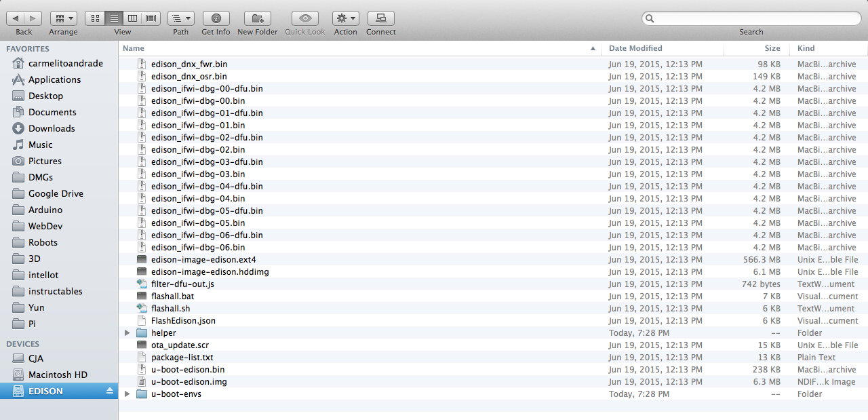Click the flashall.bat file icon
The image size is (868, 420).
pyautogui.click(x=142, y=296)
